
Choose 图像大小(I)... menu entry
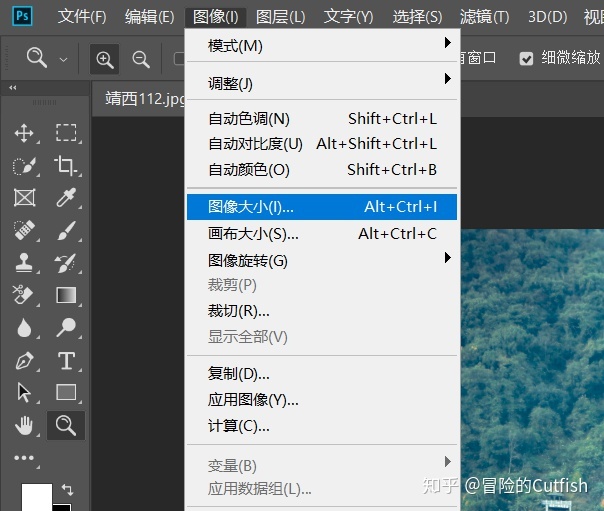322,207
